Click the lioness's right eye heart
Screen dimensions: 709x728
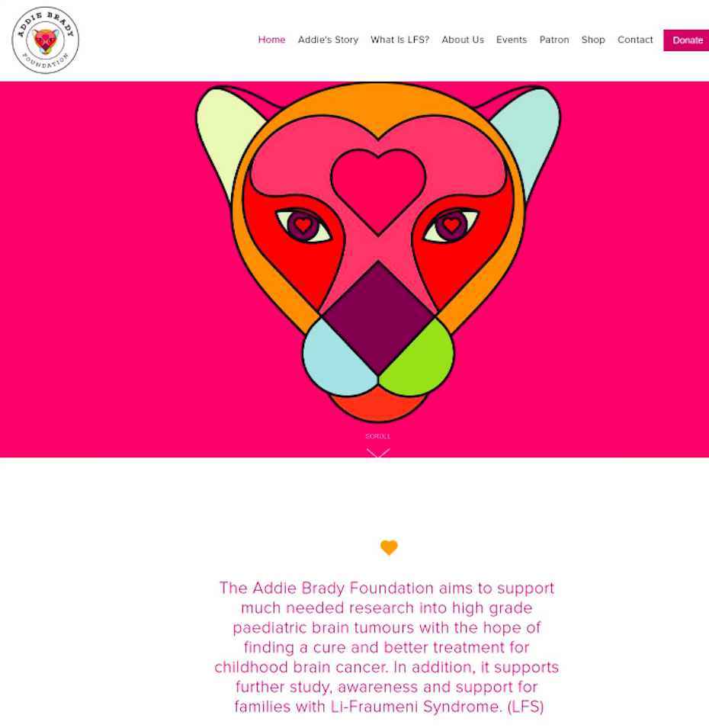click(x=452, y=225)
